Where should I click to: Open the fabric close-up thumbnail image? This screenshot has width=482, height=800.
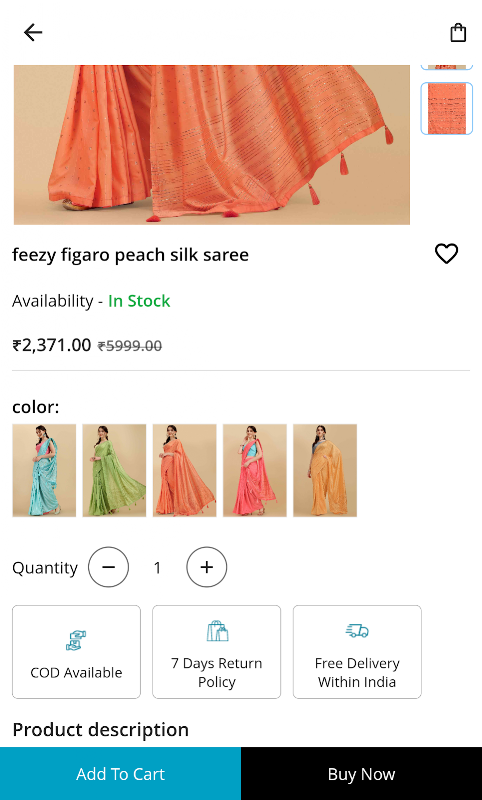pos(447,109)
